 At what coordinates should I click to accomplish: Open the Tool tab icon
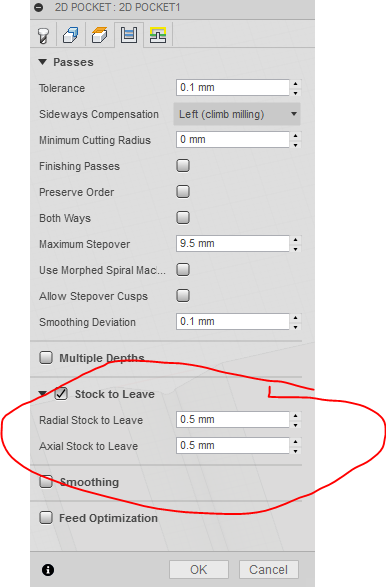(x=44, y=36)
